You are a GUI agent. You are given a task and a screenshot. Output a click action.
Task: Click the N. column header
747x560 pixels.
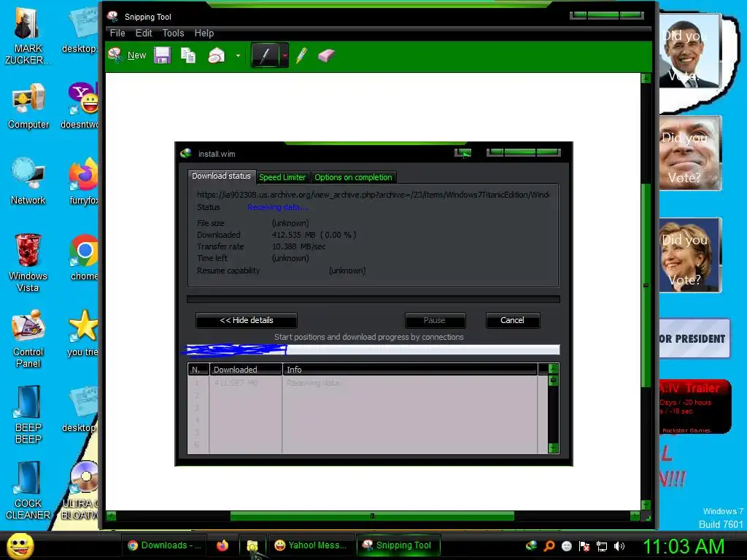pyautogui.click(x=198, y=370)
